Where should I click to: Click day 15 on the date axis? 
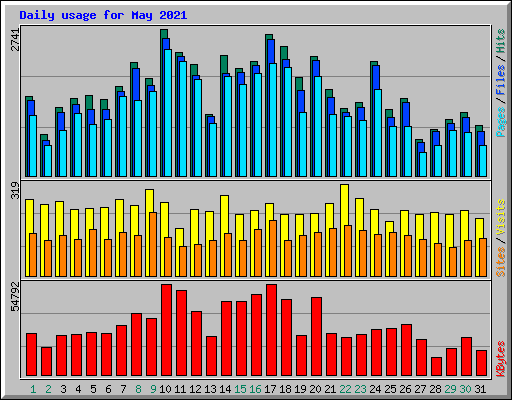coord(240,389)
